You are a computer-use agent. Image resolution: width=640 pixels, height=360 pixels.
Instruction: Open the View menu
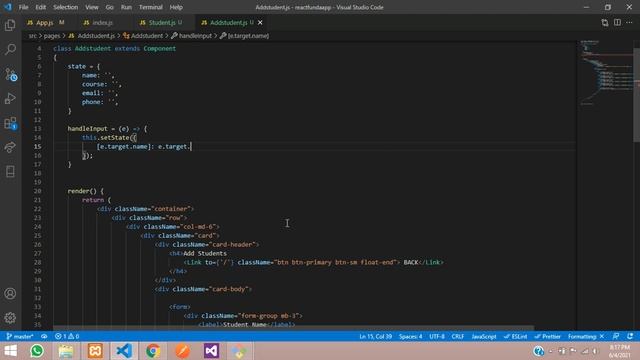click(91, 7)
